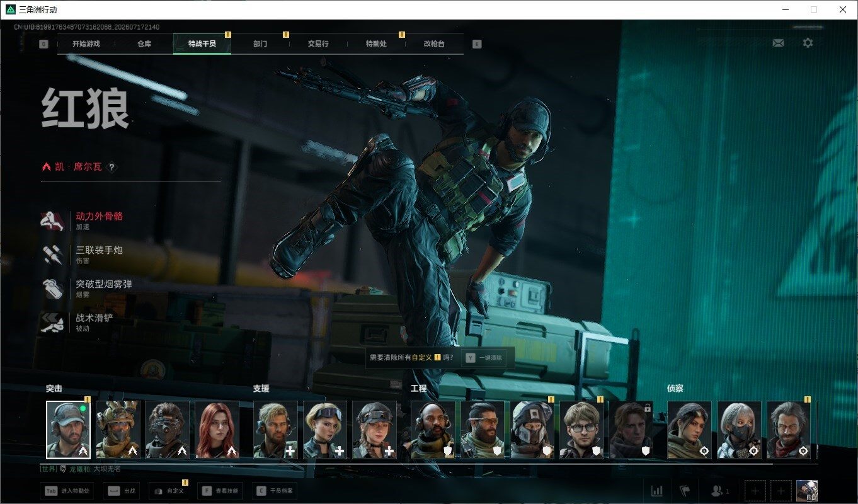The width and height of the screenshot is (858, 504).
Task: Select the bald engineer operator with headset
Action: click(433, 430)
